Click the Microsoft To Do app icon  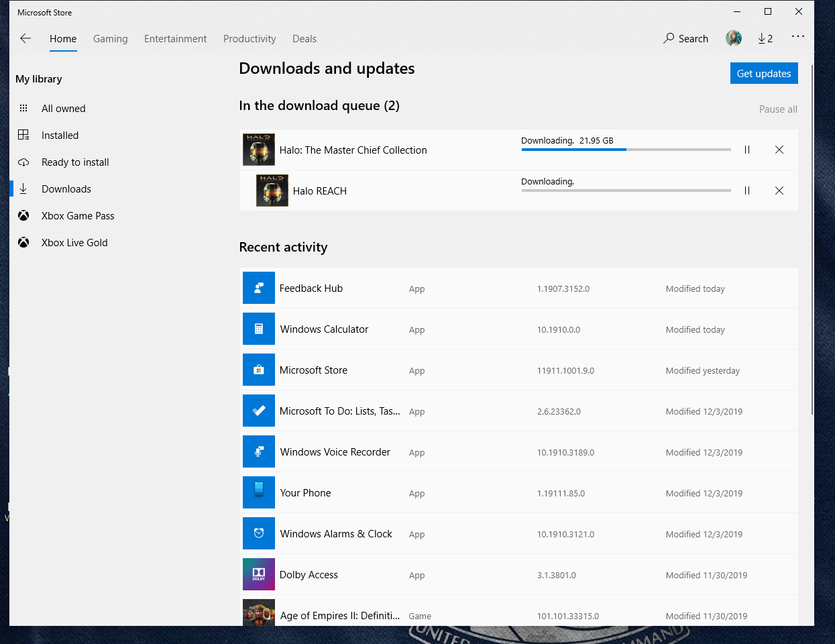259,411
